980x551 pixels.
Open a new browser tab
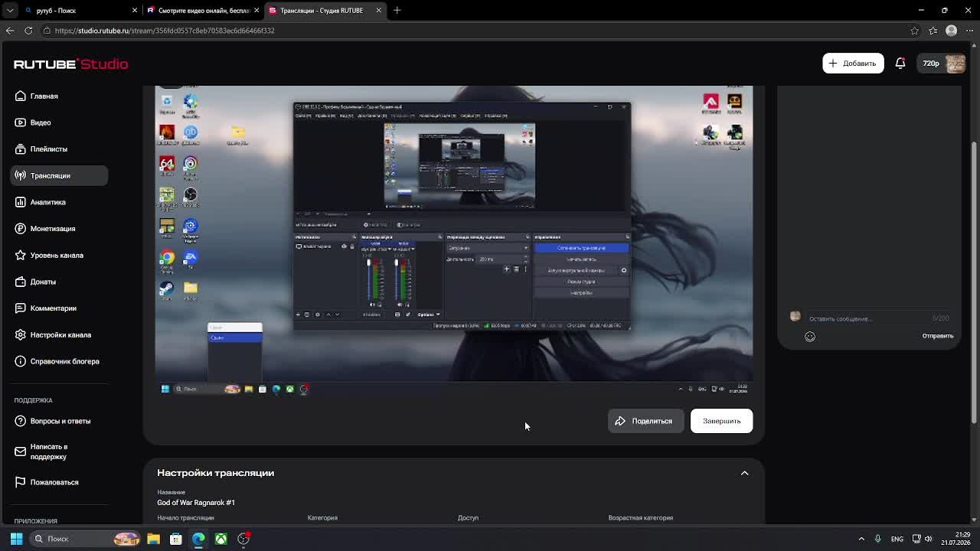pyautogui.click(x=397, y=11)
